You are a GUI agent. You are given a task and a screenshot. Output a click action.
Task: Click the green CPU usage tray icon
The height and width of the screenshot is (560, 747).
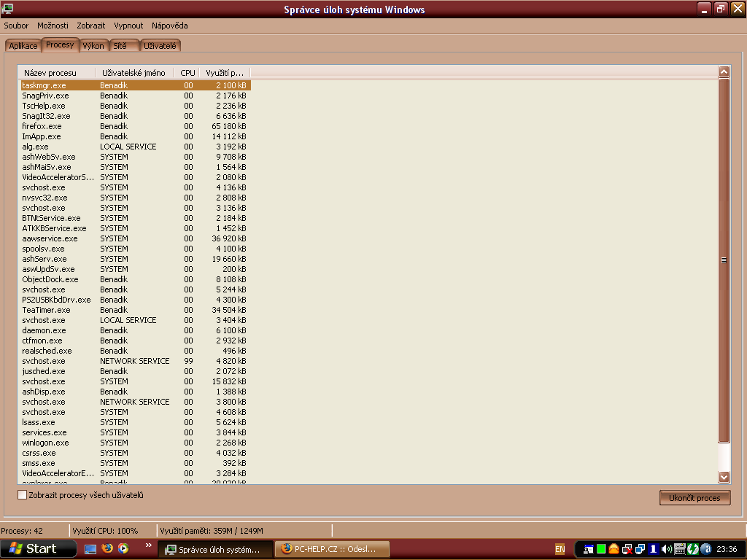click(x=601, y=549)
